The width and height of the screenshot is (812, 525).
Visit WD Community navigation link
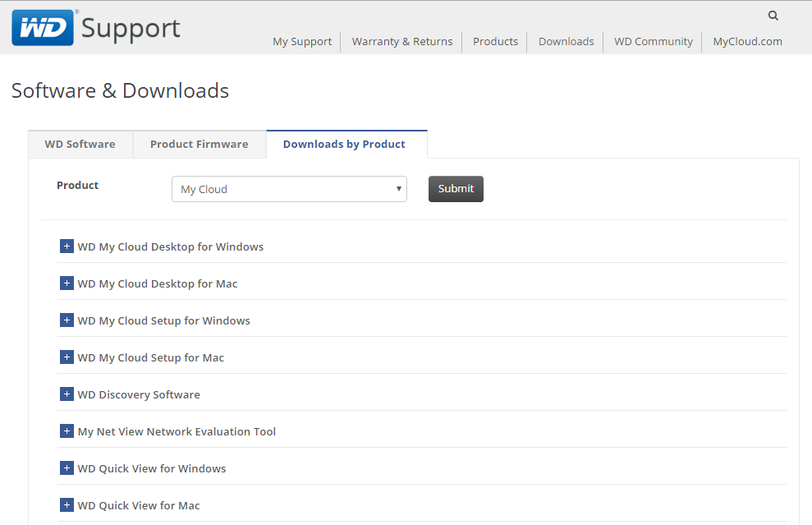(654, 41)
